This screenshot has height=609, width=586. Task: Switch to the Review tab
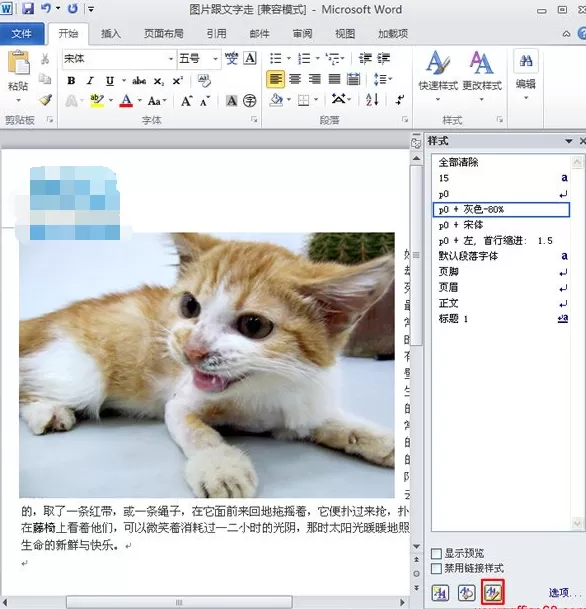point(302,34)
